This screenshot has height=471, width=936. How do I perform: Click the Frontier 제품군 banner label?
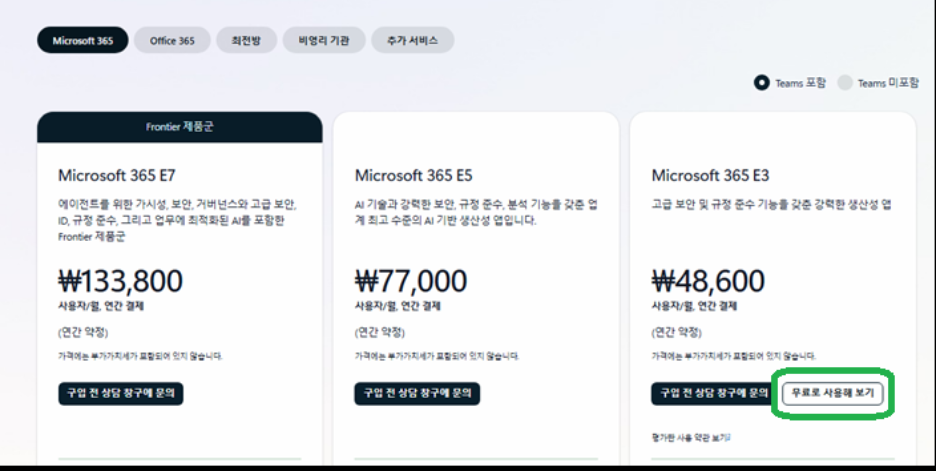[180, 127]
